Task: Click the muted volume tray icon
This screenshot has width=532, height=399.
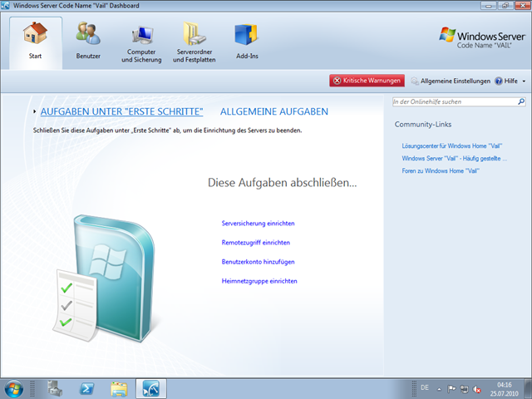Action: coord(476,389)
